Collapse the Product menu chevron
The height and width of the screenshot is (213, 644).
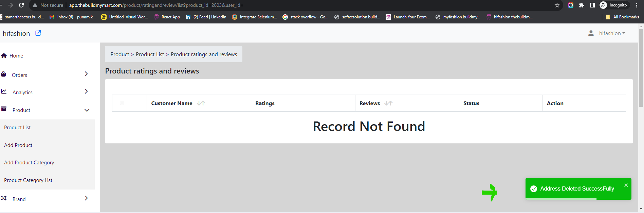[x=87, y=110]
